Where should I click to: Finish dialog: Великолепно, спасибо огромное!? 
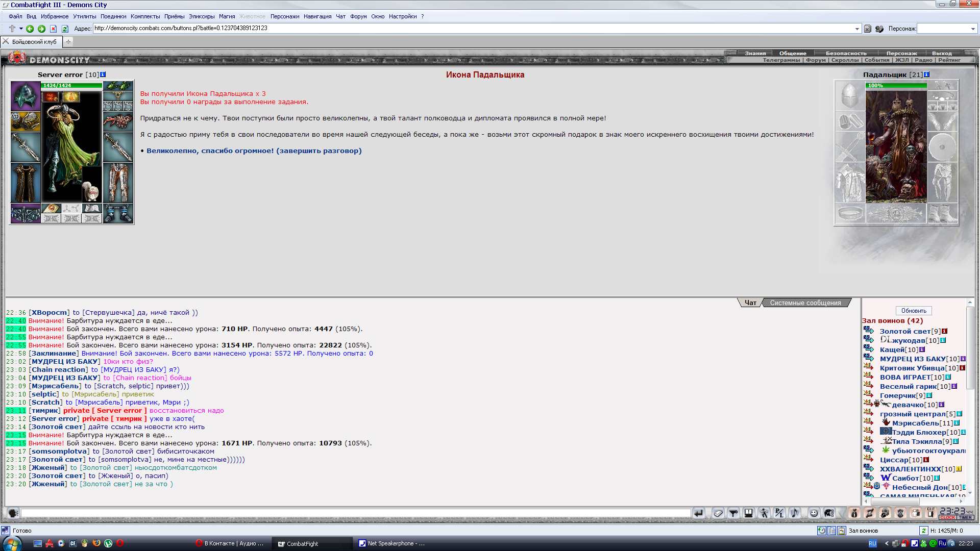coord(254,151)
